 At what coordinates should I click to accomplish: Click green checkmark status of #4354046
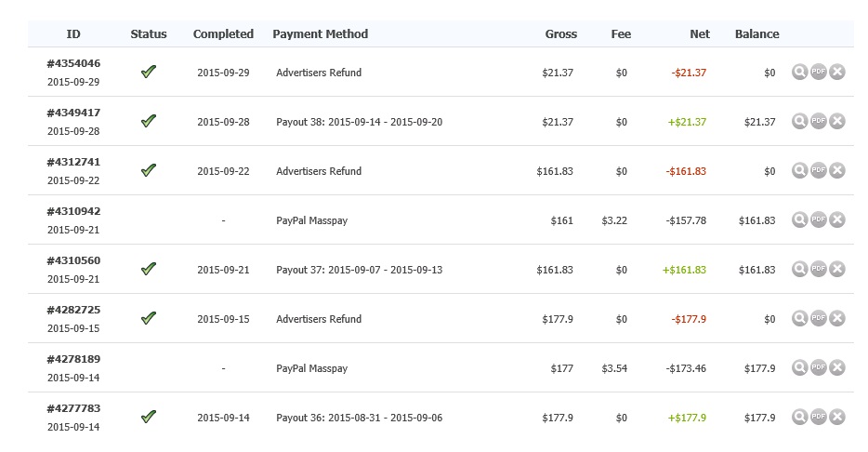[149, 72]
